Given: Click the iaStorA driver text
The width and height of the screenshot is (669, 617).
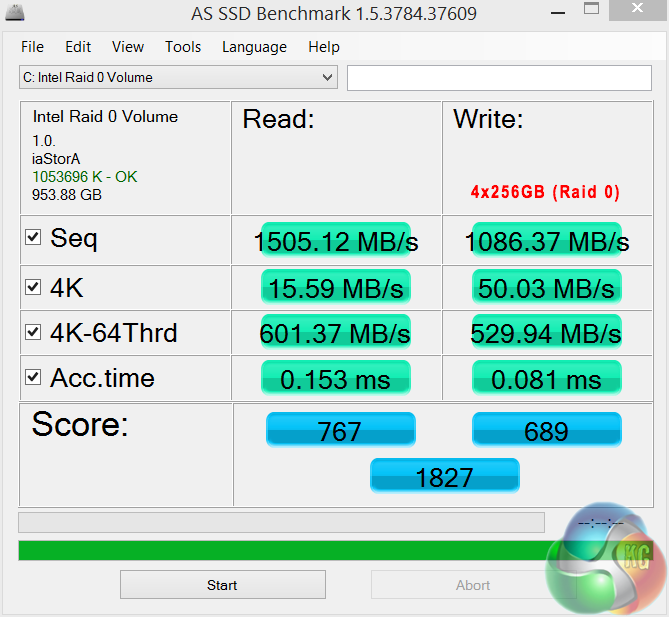Looking at the screenshot, I should tap(56, 159).
